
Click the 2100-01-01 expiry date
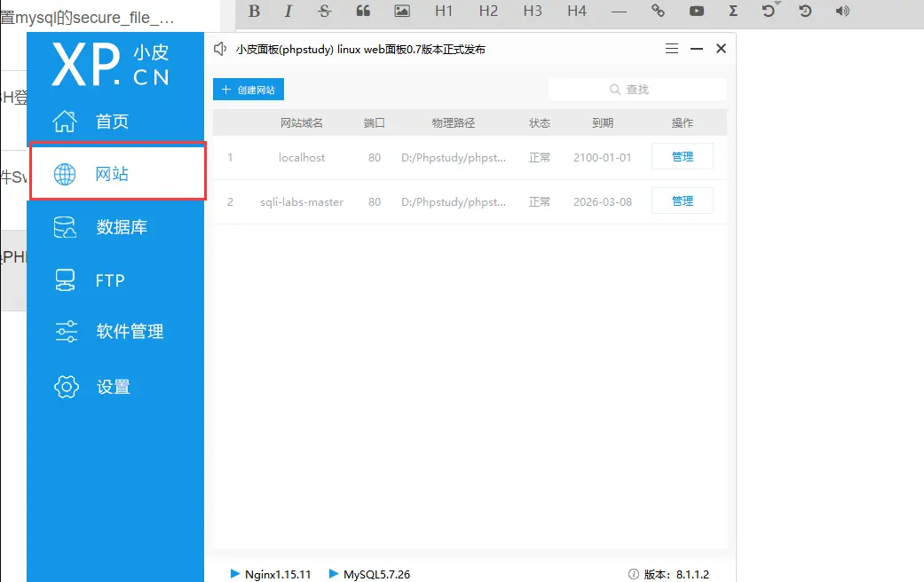pos(603,157)
